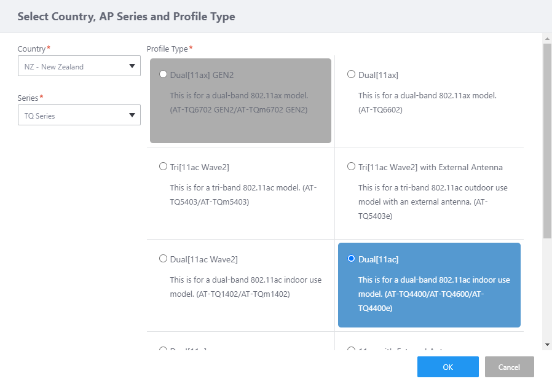This screenshot has height=392, width=552.
Task: Click the TQ Series field text
Action: pyautogui.click(x=40, y=116)
